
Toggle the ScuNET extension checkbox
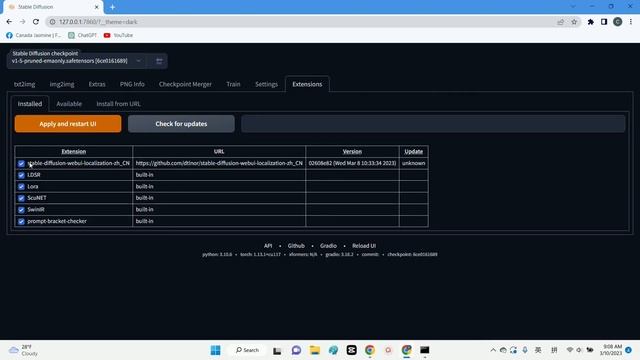(21, 198)
